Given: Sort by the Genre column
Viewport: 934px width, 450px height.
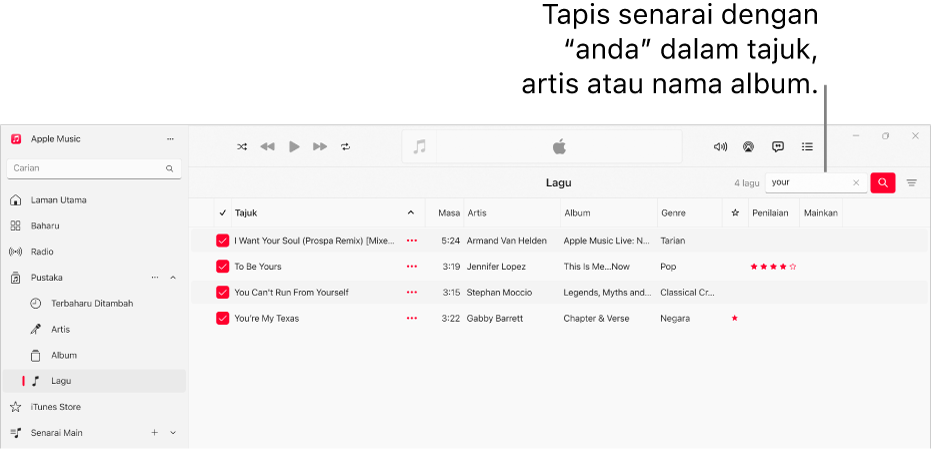Looking at the screenshot, I should pos(673,213).
